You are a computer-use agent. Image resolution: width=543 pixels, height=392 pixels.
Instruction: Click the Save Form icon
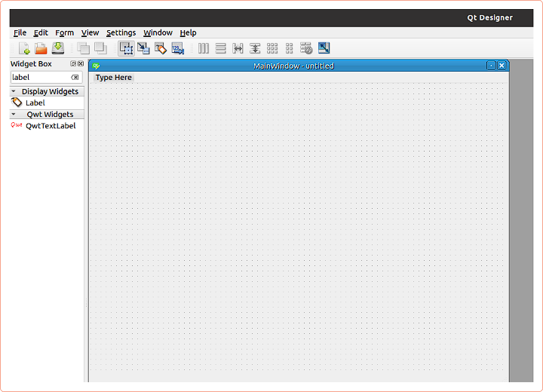coord(57,48)
